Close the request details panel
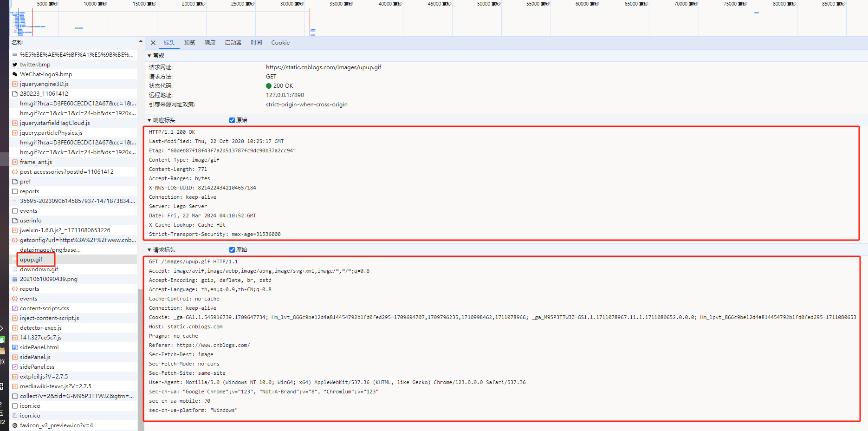 click(153, 43)
